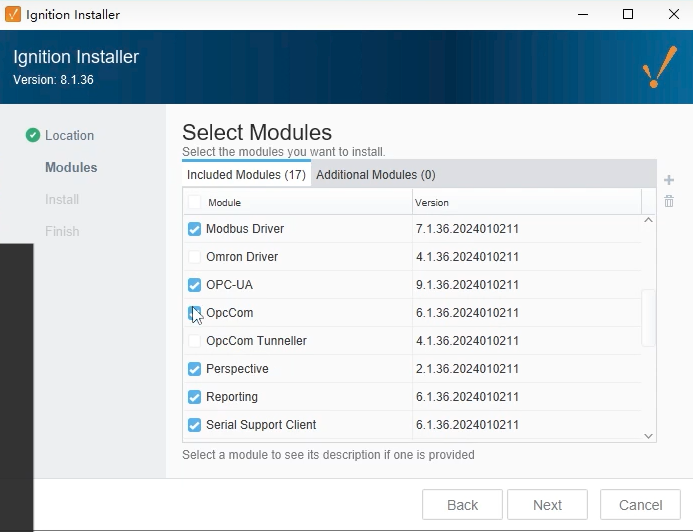Maximize the Ignition Installer window
The height and width of the screenshot is (532, 693).
(628, 14)
